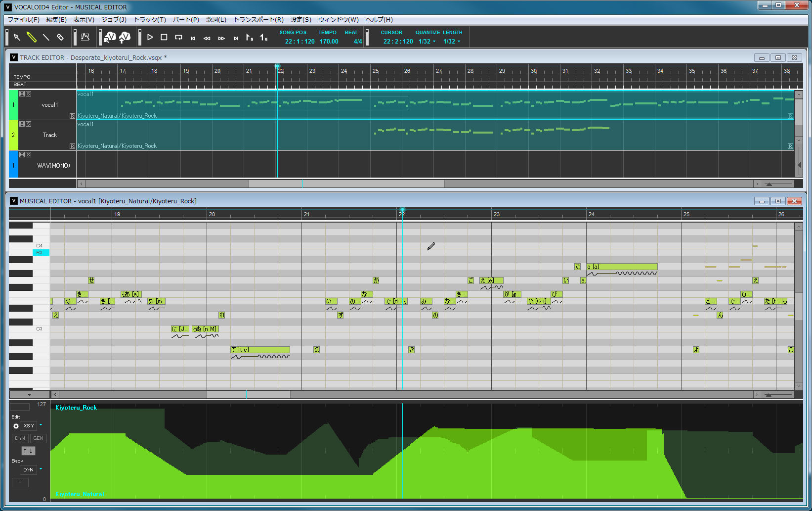This screenshot has width=812, height=511.
Task: Click the Track Editor vertical zoom slider
Action: click(799, 164)
